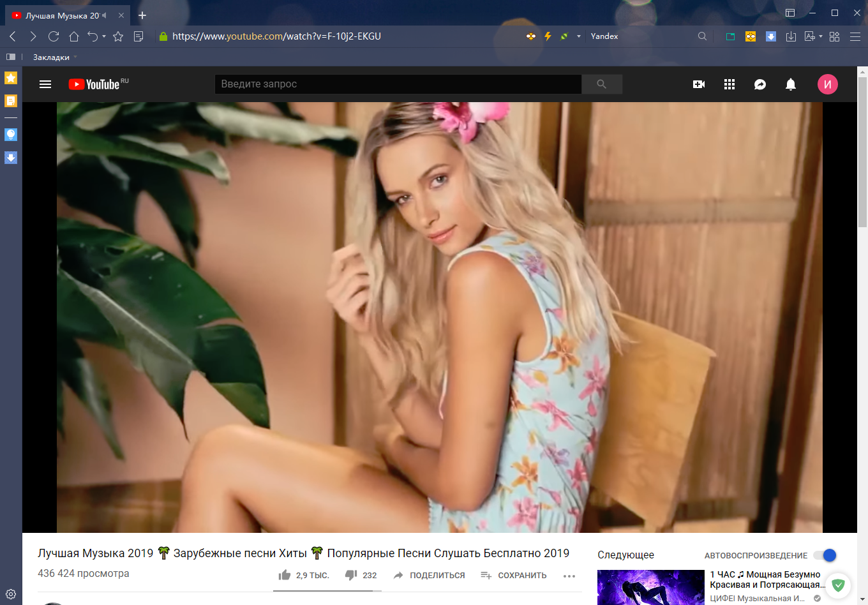Like the video with thumbs up
Screen dimensions: 868x605
tap(285, 575)
